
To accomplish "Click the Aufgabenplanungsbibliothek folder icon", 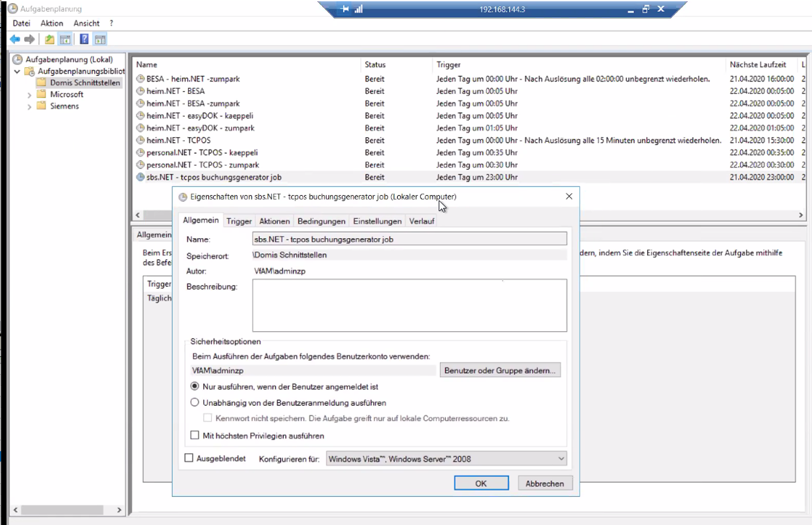I will [x=30, y=71].
